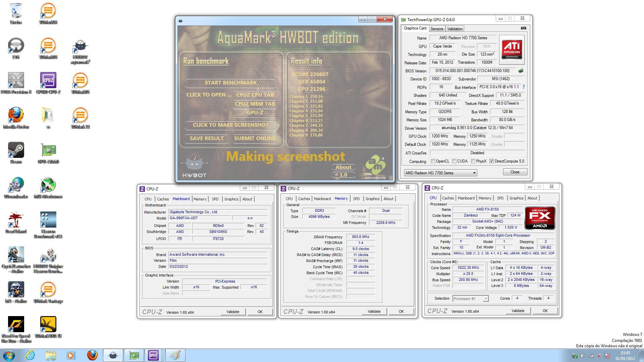Launch the 3DMark11 desktop shortcut
The height and width of the screenshot is (362, 644).
[x=80, y=118]
